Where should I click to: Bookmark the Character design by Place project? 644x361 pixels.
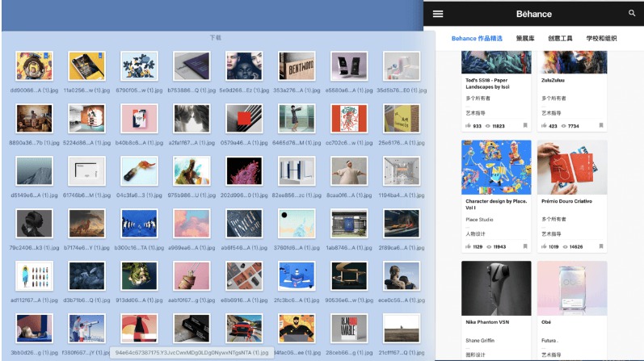point(525,246)
